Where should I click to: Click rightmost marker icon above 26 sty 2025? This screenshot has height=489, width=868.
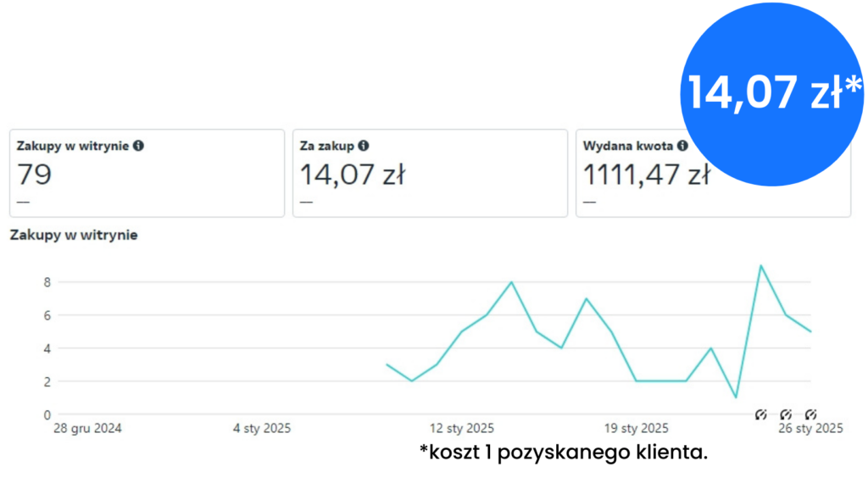(x=810, y=414)
